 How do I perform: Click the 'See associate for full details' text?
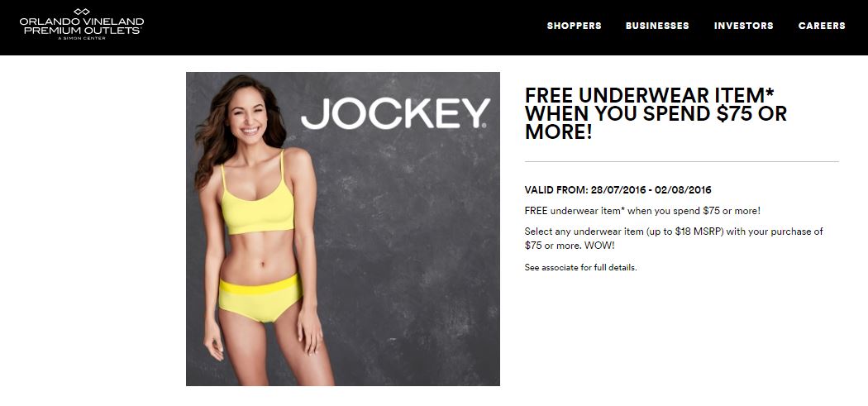click(580, 268)
